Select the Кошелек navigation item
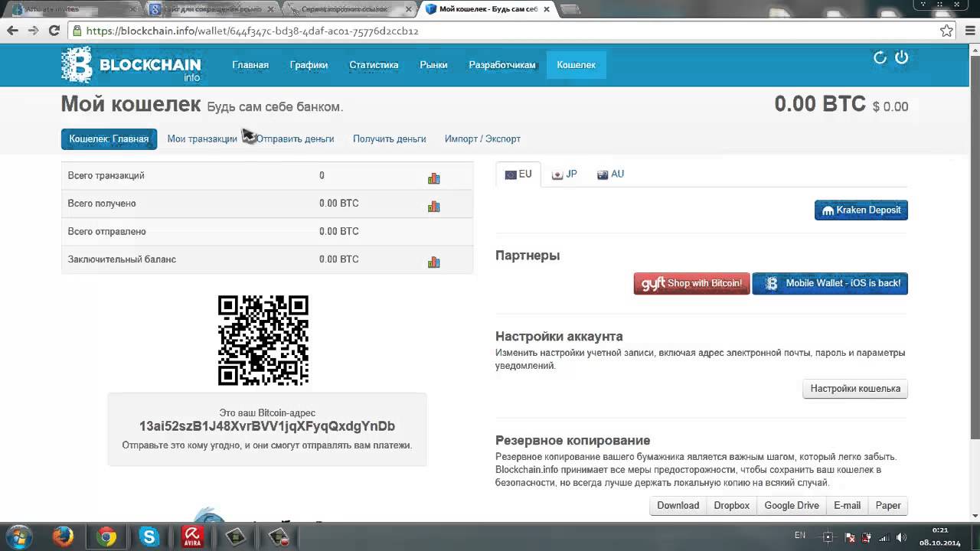Screen dimensions: 980x551 tap(576, 65)
